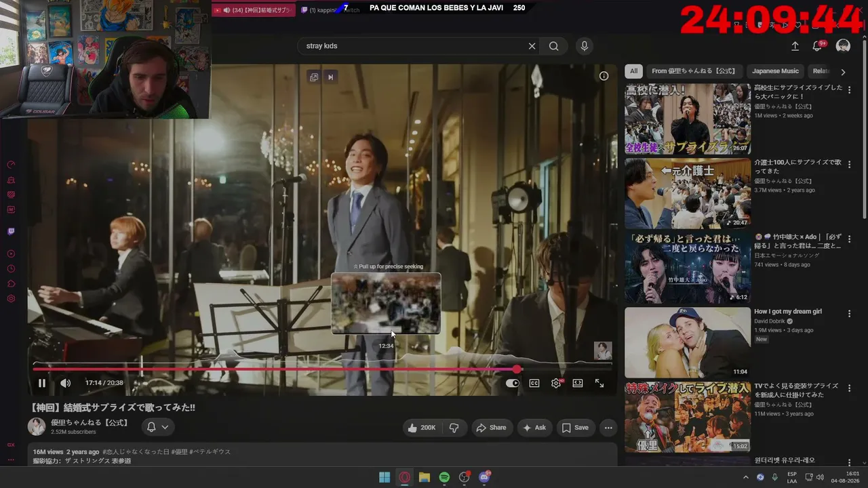The height and width of the screenshot is (488, 868).
Task: Open the 'How I got my dream girl' video title
Action: pyautogui.click(x=788, y=312)
